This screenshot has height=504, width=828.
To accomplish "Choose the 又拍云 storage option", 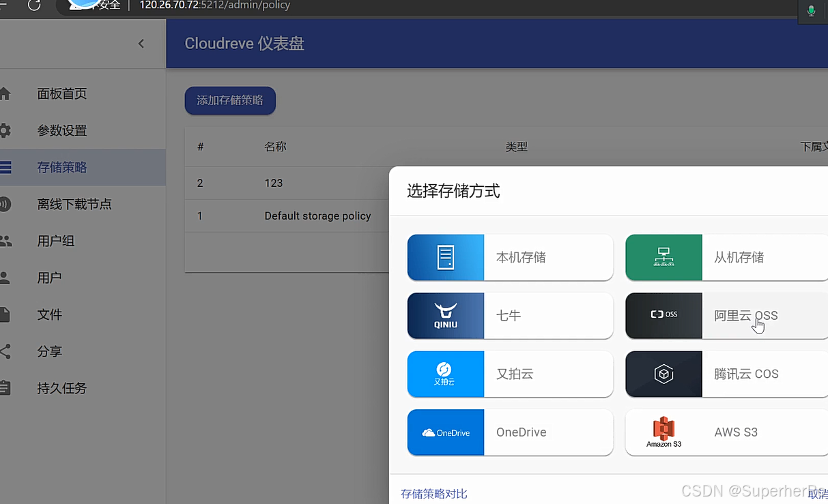I will [510, 374].
